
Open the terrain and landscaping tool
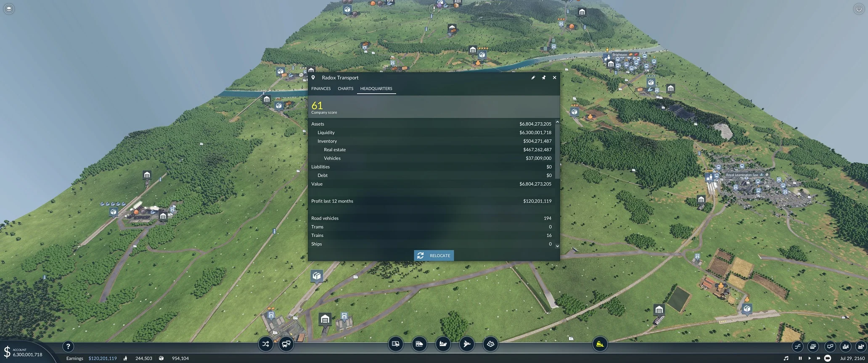490,344
